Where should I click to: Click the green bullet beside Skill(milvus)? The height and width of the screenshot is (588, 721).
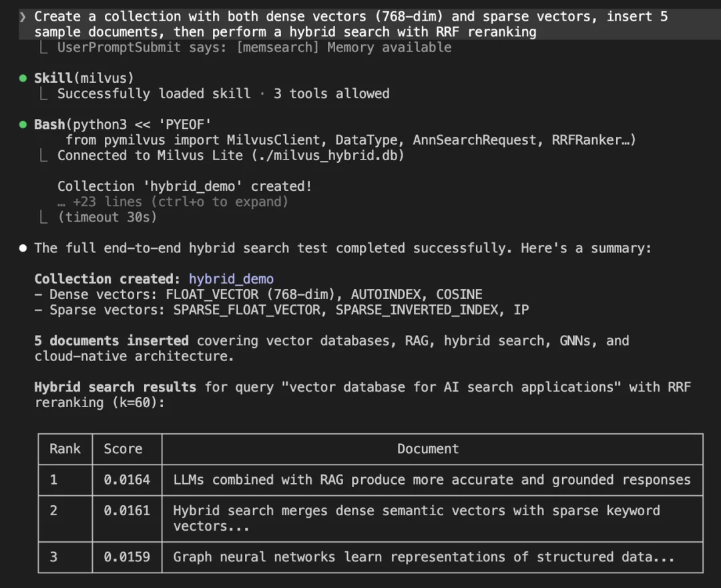pos(23,78)
